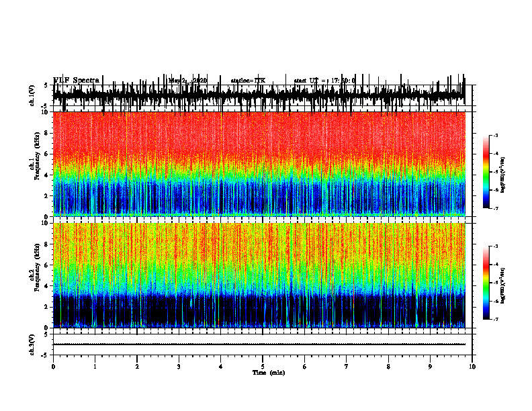Screen dimensions: 532x411
Task: Click time axis tick label "9"
Action: 430,367
